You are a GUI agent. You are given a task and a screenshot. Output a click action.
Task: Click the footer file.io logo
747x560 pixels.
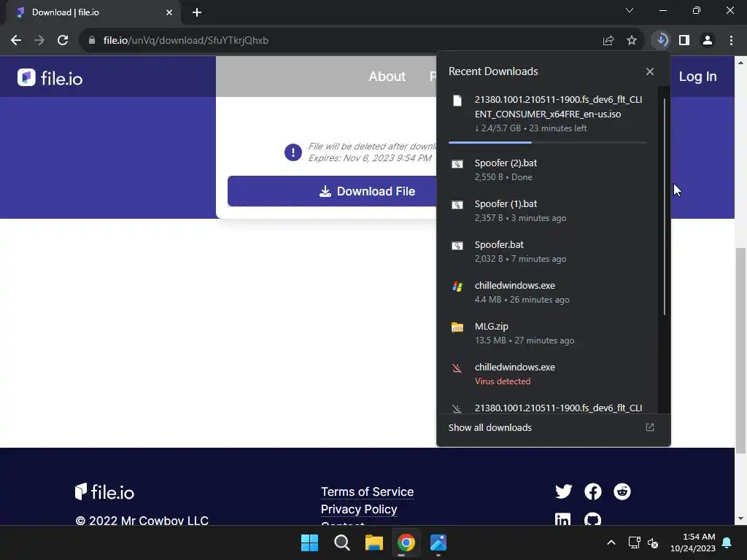pos(104,492)
